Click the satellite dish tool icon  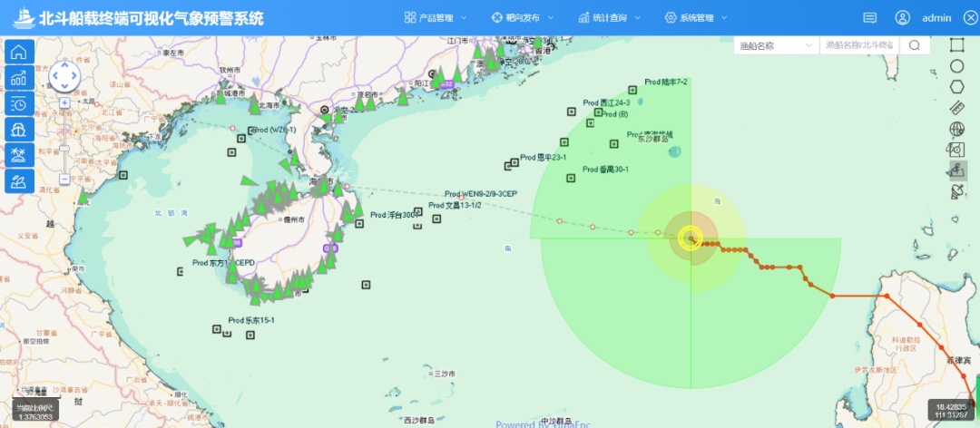[957, 192]
